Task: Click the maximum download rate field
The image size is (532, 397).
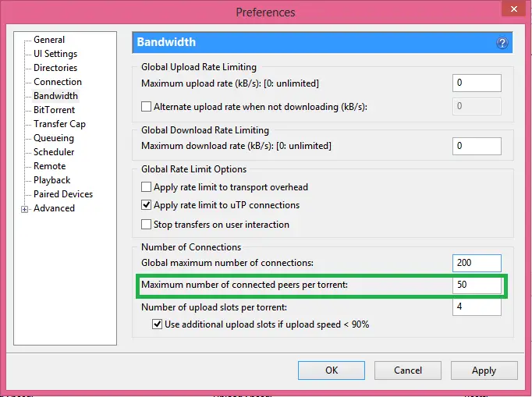Action: pyautogui.click(x=477, y=146)
